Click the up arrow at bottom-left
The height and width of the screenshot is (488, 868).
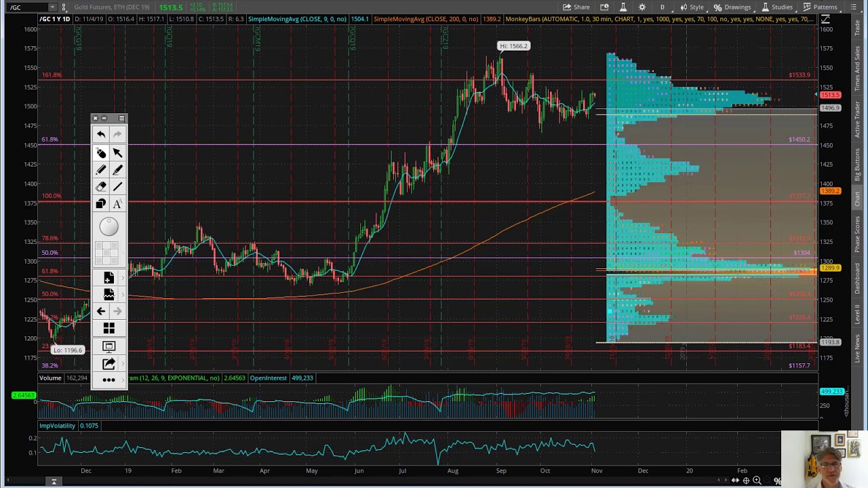click(x=54, y=481)
